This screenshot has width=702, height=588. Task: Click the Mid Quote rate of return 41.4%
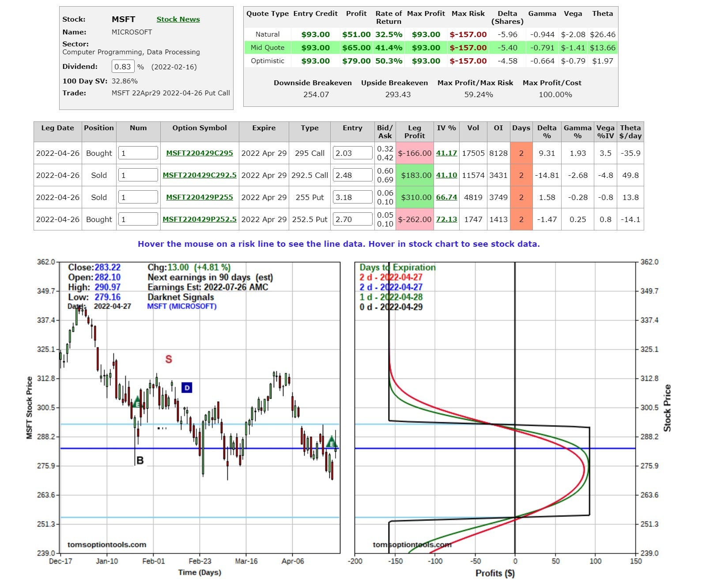[x=389, y=48]
